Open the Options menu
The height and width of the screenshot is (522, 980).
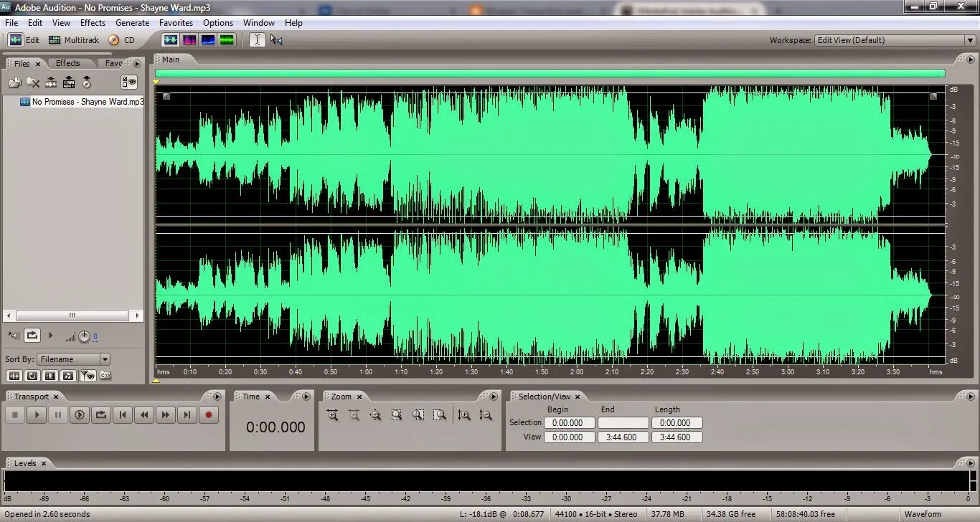pos(218,23)
